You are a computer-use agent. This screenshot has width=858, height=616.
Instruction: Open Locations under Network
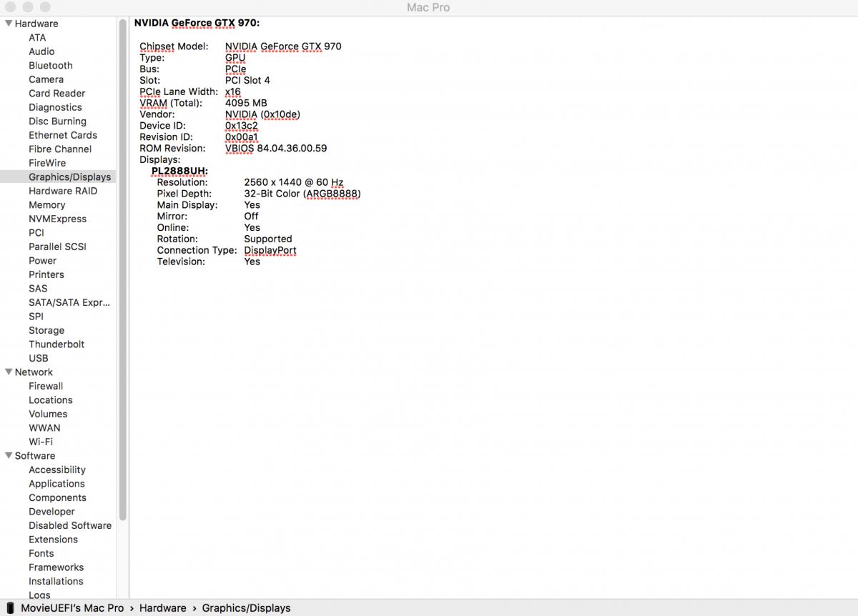(x=51, y=400)
